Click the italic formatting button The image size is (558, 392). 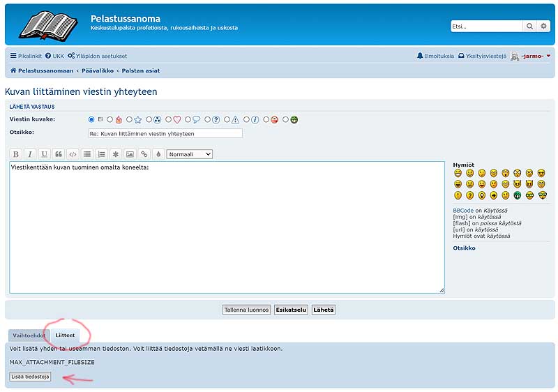coord(30,154)
